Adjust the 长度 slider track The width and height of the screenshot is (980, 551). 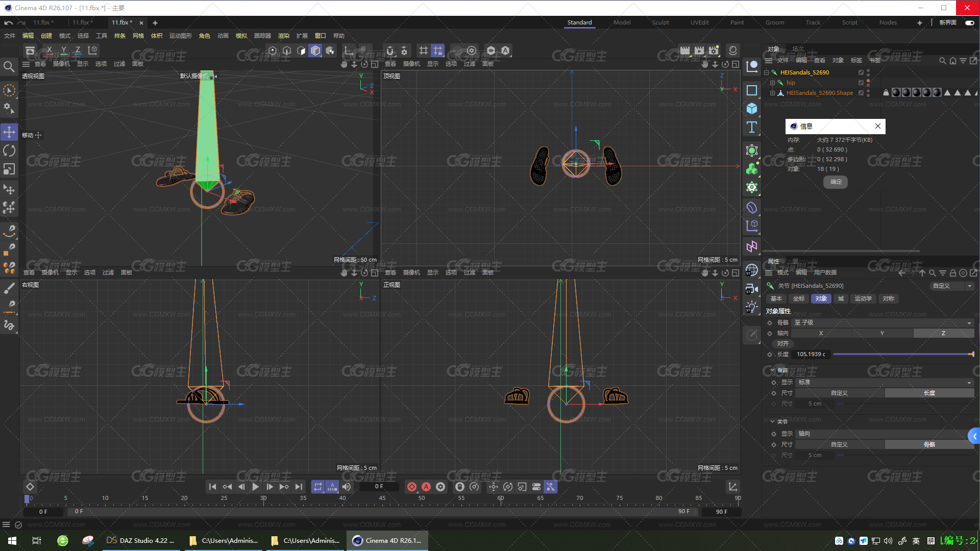903,354
